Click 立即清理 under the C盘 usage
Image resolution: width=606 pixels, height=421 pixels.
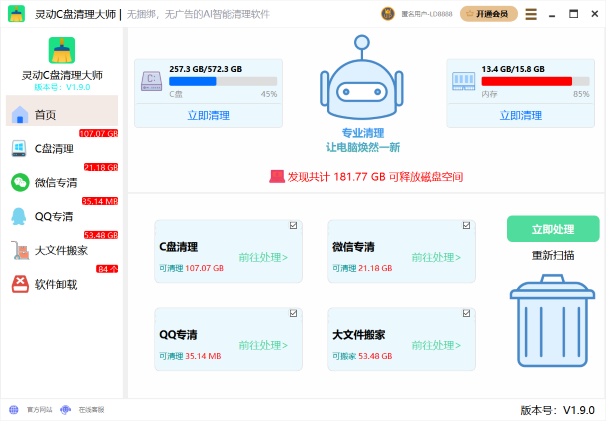tap(209, 115)
